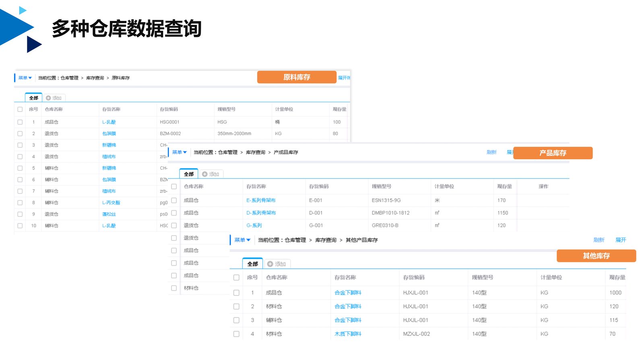Click 展开 in 其他产品库存 window
The width and height of the screenshot is (644, 362).
click(x=621, y=240)
